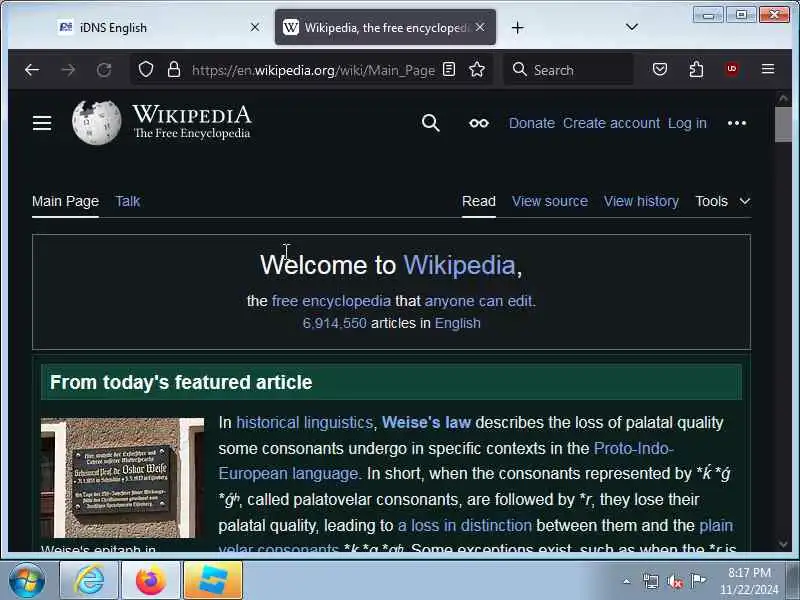Image resolution: width=800 pixels, height=600 pixels.
Task: Click the padlock site security icon
Action: (174, 69)
